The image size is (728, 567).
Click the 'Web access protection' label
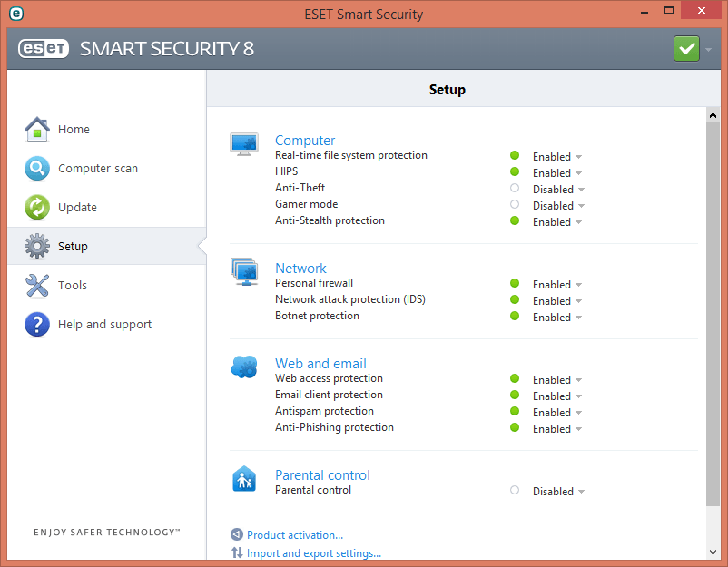pos(329,378)
